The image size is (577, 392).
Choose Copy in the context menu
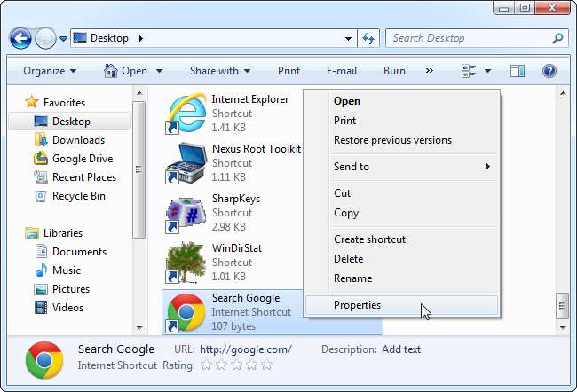click(x=401, y=213)
